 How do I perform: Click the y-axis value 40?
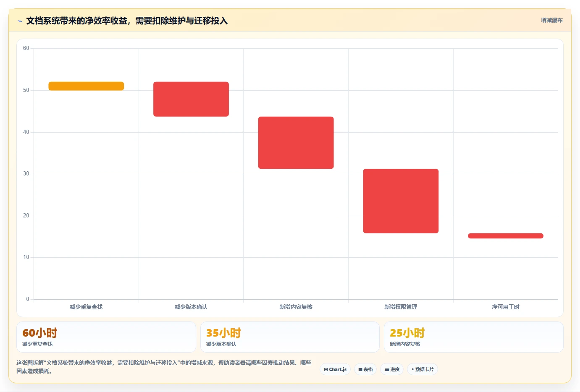coord(26,132)
